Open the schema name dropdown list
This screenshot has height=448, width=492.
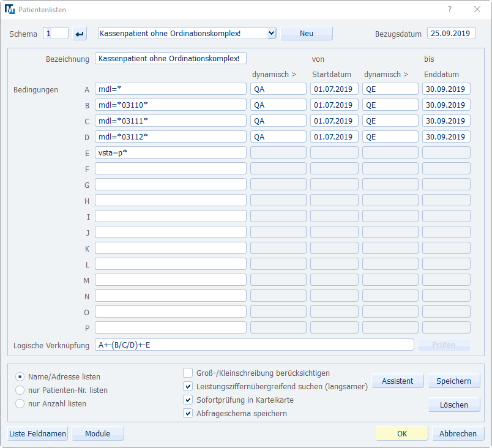click(272, 33)
